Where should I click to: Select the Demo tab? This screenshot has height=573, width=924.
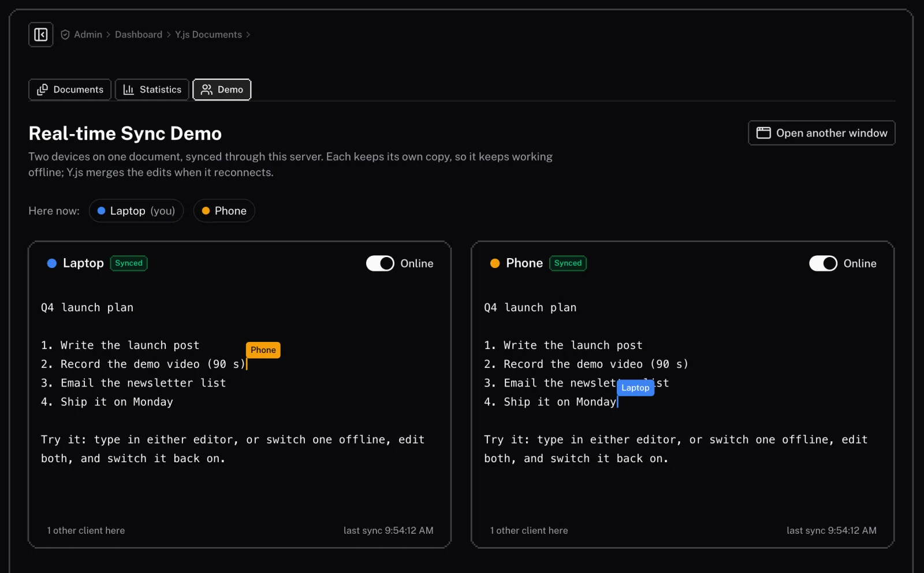point(222,90)
